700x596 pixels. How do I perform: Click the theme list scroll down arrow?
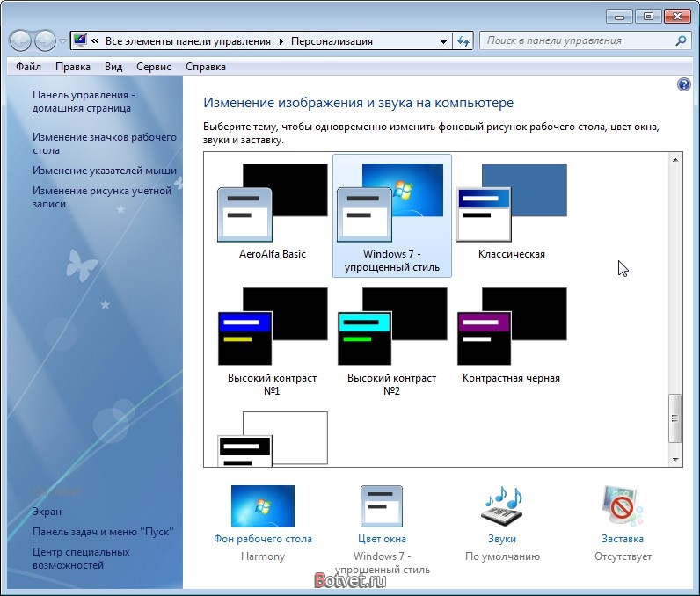coord(675,460)
